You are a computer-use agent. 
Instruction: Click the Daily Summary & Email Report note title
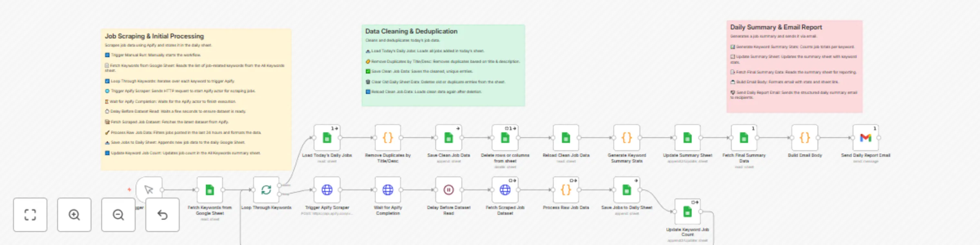(776, 27)
